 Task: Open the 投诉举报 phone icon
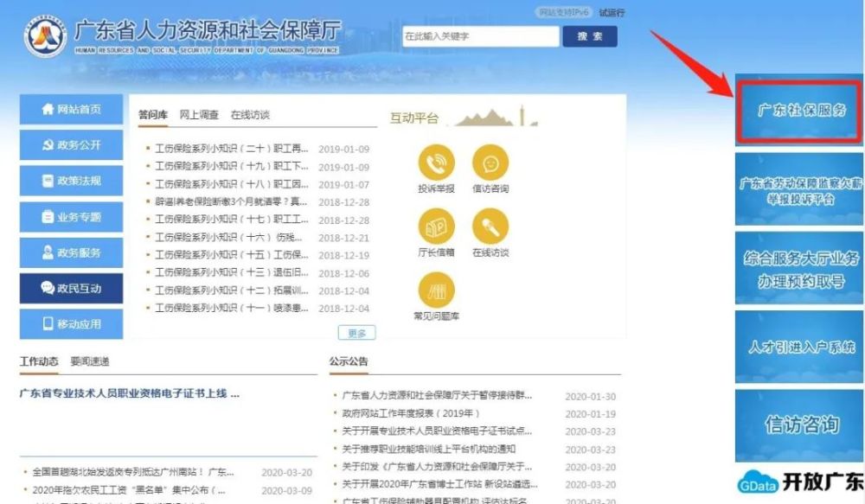pyautogui.click(x=436, y=163)
